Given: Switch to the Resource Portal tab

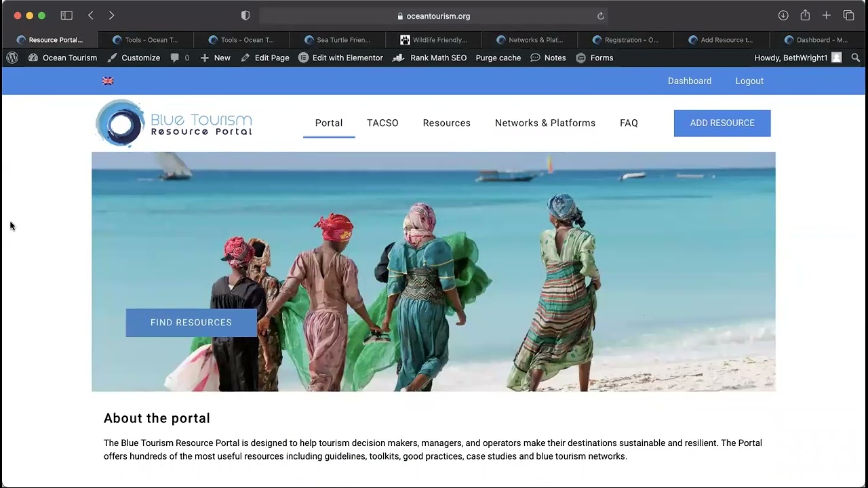Looking at the screenshot, I should (50, 40).
